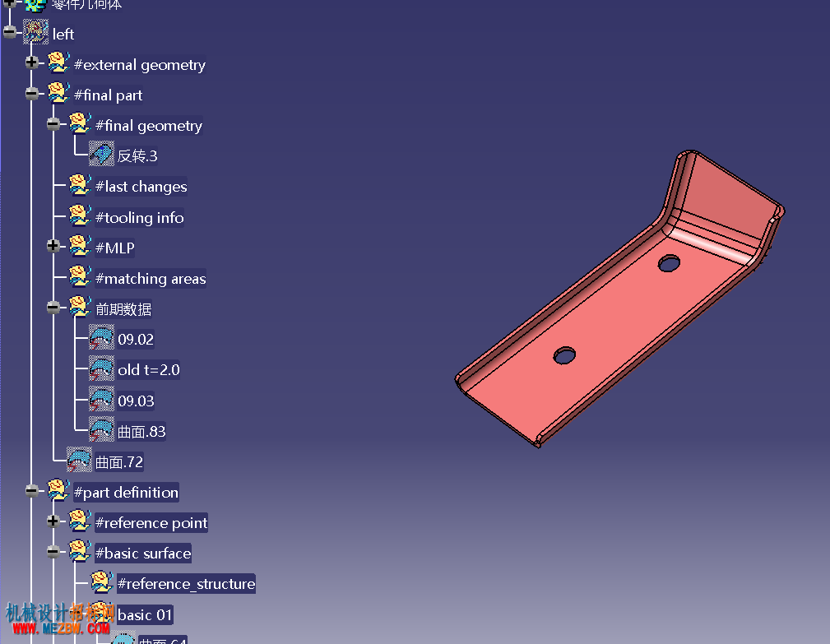Image resolution: width=830 pixels, height=644 pixels.
Task: Select the '反转.3' label
Action: coord(137,156)
